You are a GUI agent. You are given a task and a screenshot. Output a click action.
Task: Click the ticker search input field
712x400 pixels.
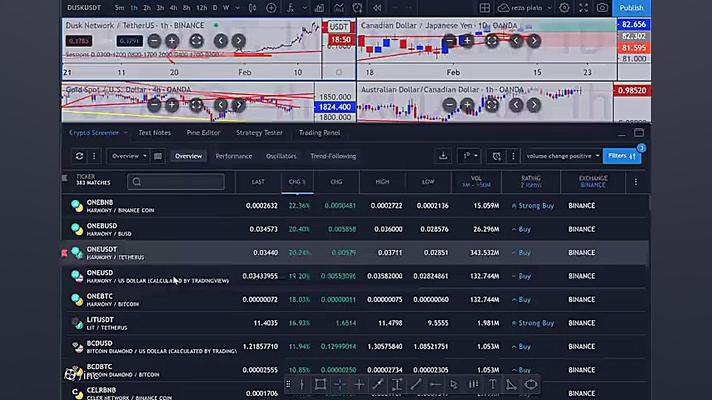tap(176, 182)
